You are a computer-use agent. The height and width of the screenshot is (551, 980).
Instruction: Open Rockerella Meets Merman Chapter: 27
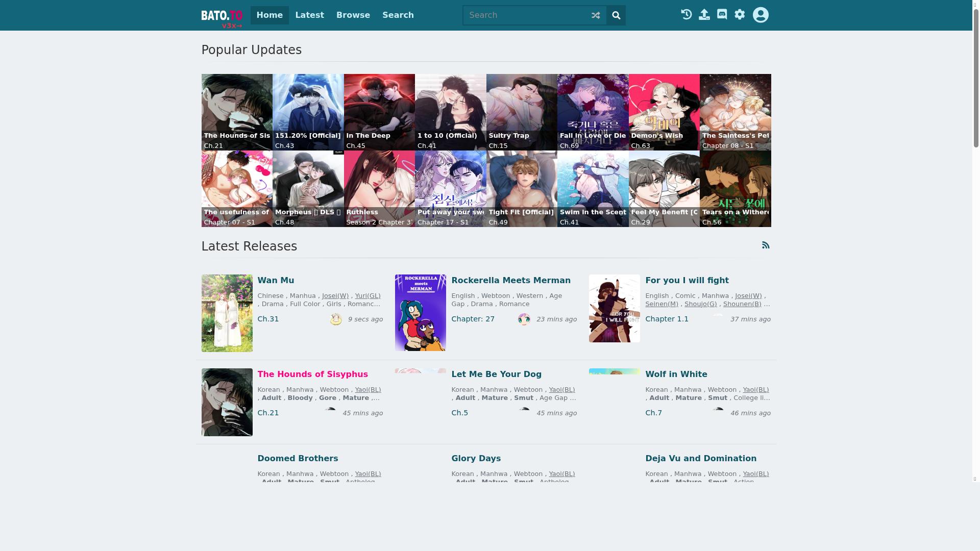point(473,319)
